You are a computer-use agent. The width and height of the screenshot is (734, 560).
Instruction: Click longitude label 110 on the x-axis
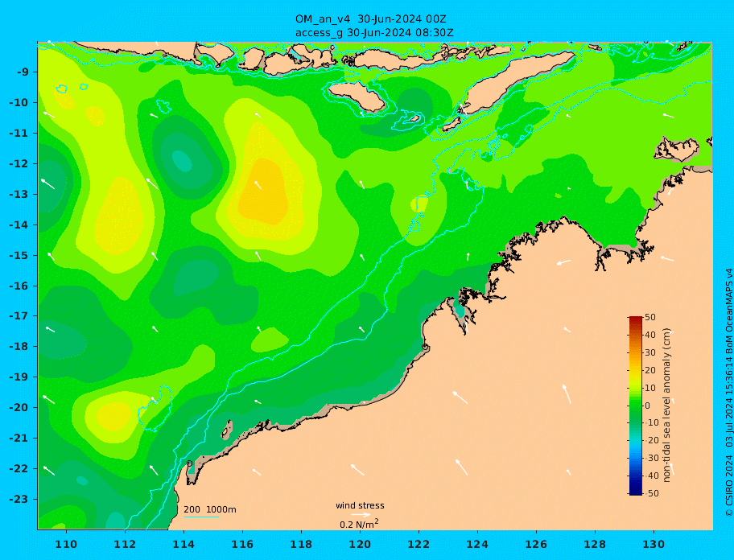[x=67, y=545]
